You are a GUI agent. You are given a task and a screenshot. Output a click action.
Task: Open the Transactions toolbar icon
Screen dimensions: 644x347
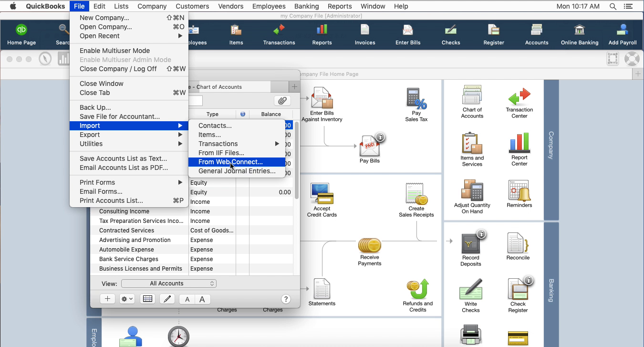pos(279,35)
